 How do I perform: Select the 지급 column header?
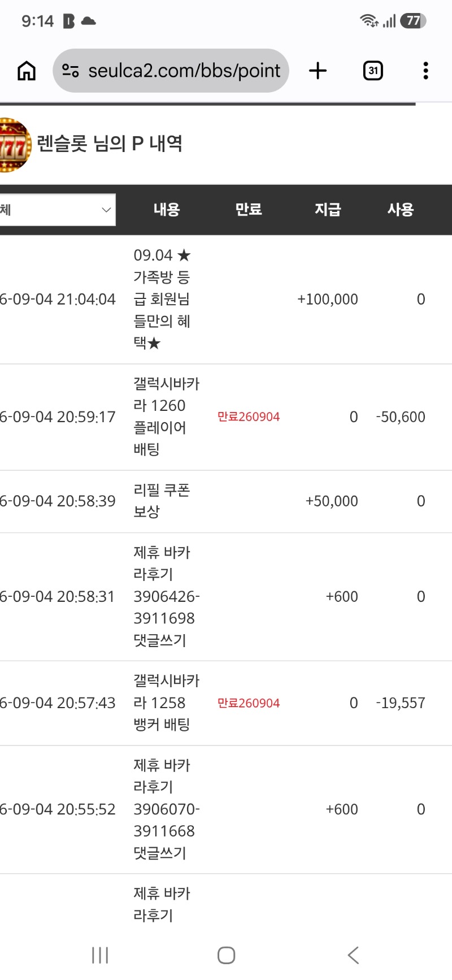328,210
